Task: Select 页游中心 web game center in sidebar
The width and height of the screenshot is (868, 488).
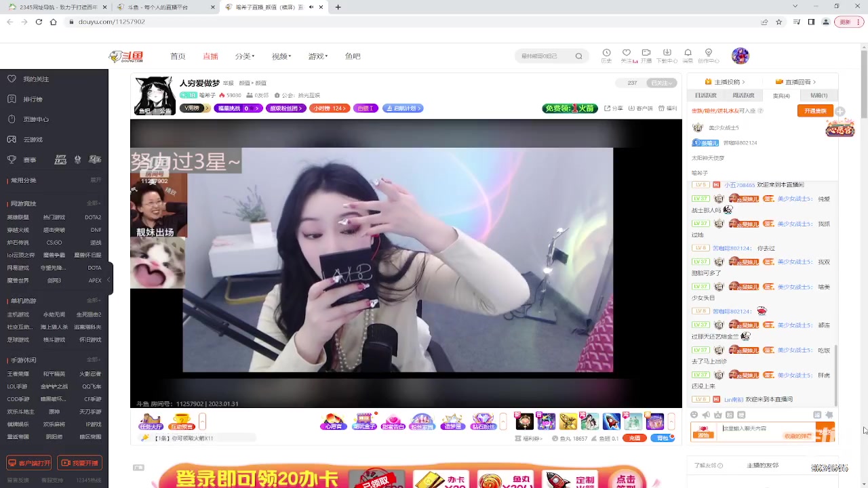Action: (x=36, y=119)
